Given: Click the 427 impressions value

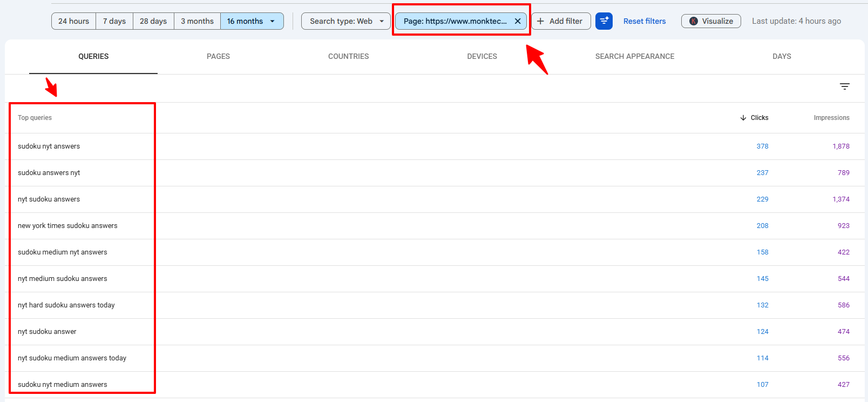Looking at the screenshot, I should [x=844, y=385].
